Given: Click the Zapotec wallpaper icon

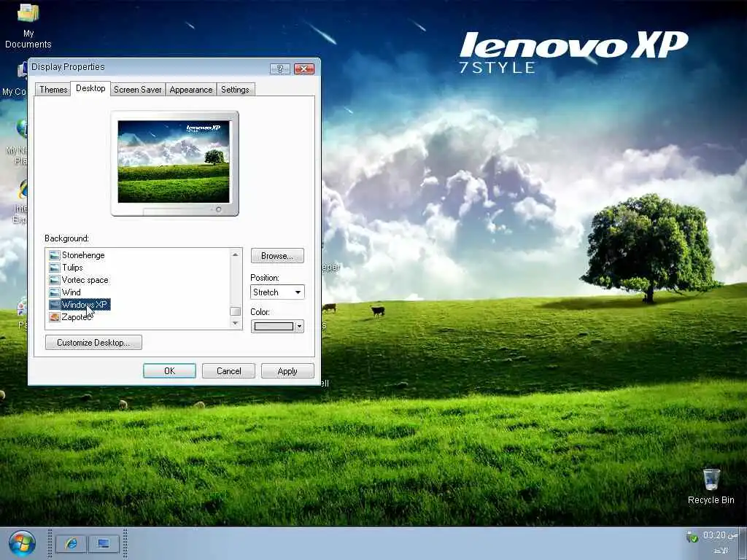Looking at the screenshot, I should [55, 317].
